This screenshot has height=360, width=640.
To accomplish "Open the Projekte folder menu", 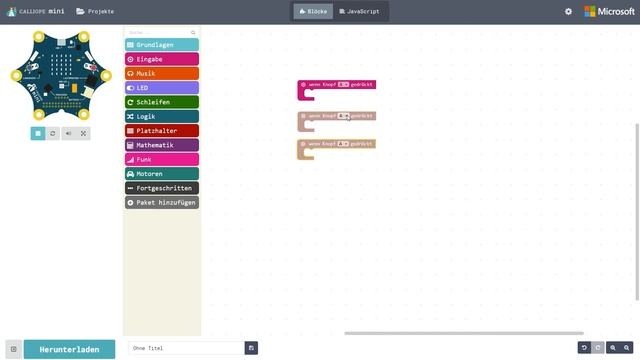I will pyautogui.click(x=95, y=11).
